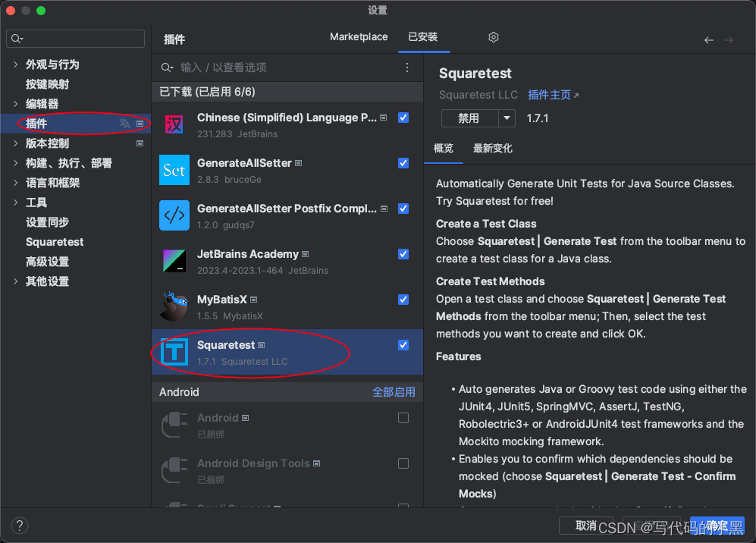The height and width of the screenshot is (543, 756).
Task: Open the 概览 tab
Action: pyautogui.click(x=443, y=148)
